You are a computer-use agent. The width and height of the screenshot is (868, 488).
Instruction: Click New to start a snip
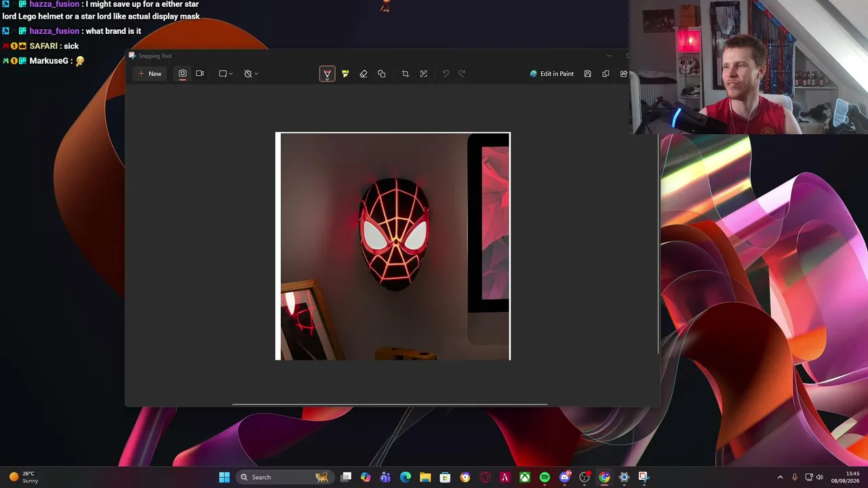[150, 74]
